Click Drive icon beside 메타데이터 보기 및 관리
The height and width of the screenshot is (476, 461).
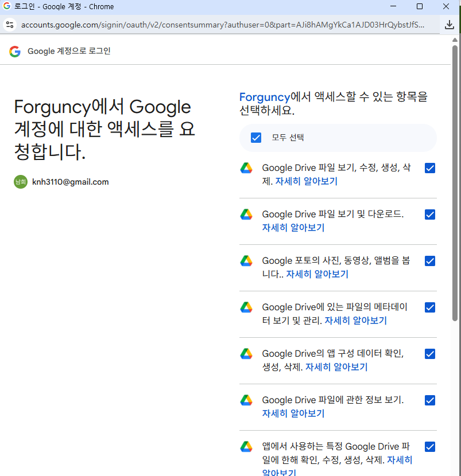click(x=246, y=307)
